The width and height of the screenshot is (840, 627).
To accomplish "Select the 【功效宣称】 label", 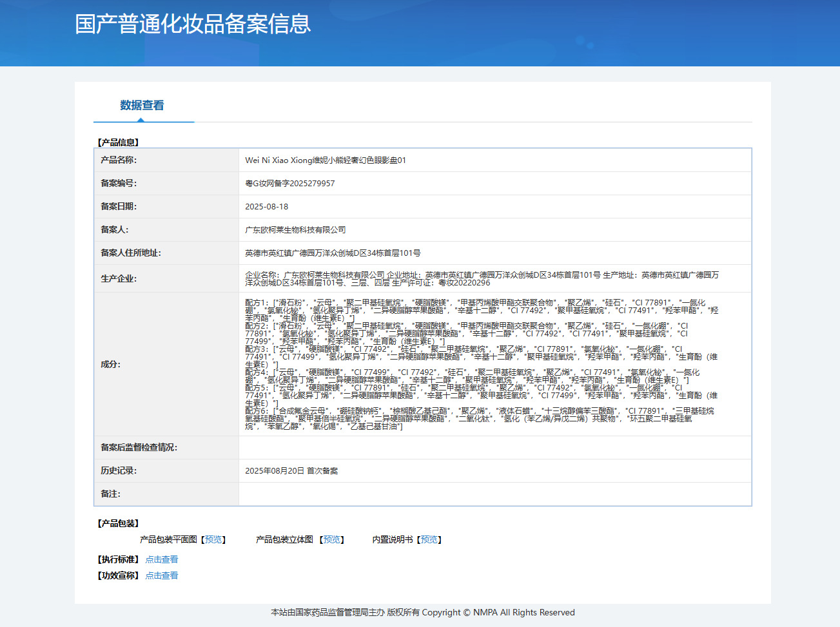I will coord(118,575).
